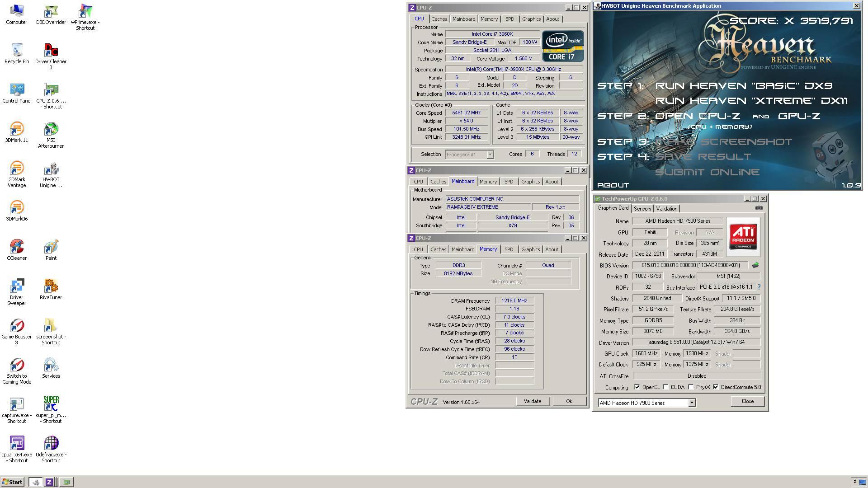Click the GPU-Z screenshot camera icon

pyautogui.click(x=759, y=208)
